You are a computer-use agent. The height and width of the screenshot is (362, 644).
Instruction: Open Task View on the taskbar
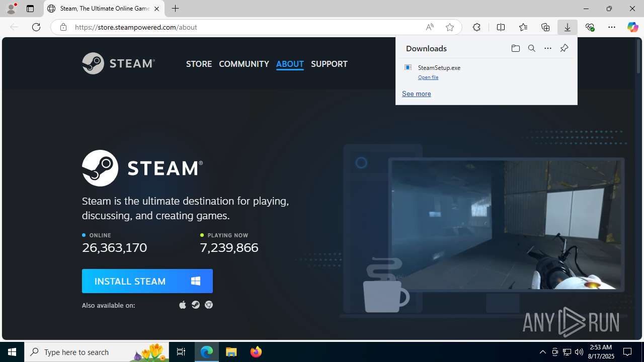[x=181, y=352]
